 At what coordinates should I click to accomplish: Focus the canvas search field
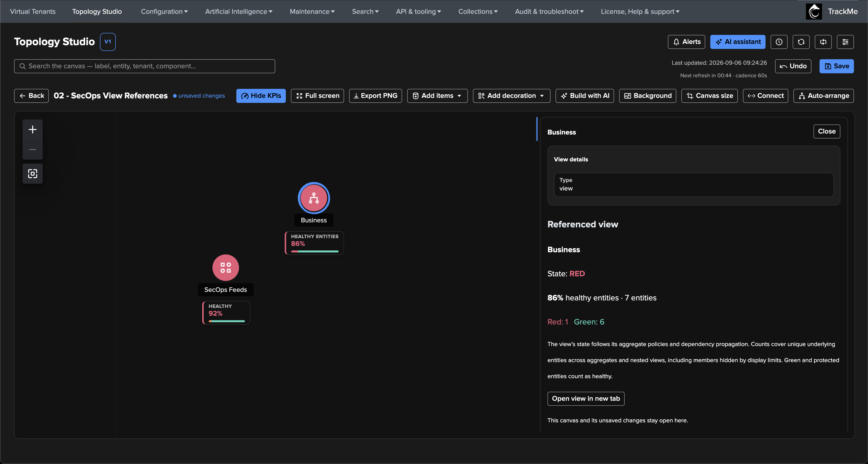[144, 66]
